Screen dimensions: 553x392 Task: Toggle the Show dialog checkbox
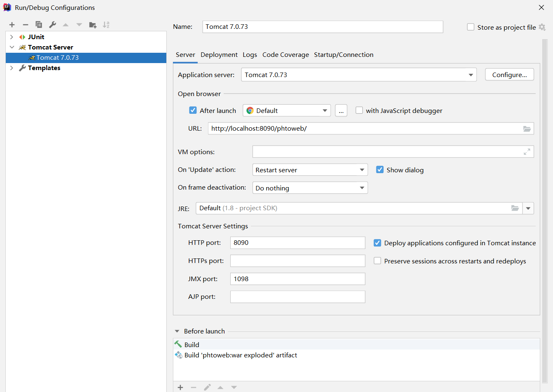(x=380, y=169)
